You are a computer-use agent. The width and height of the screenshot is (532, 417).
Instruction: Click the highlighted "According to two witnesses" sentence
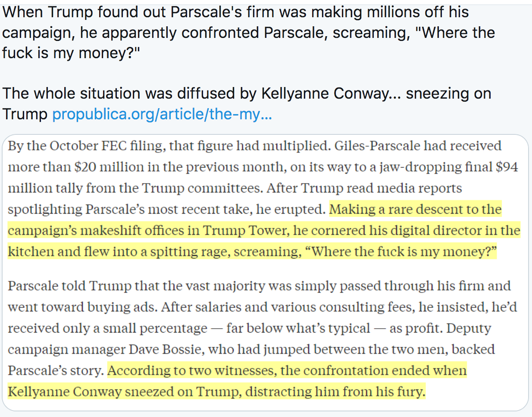287,371
